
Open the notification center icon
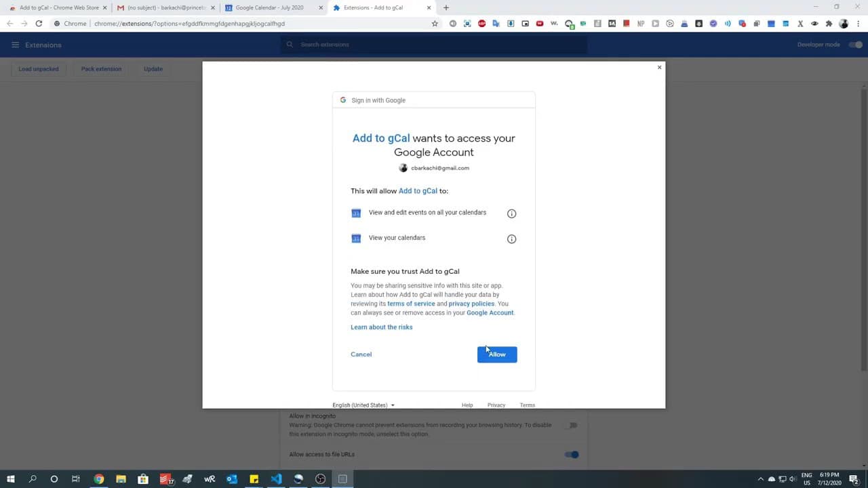coord(854,479)
